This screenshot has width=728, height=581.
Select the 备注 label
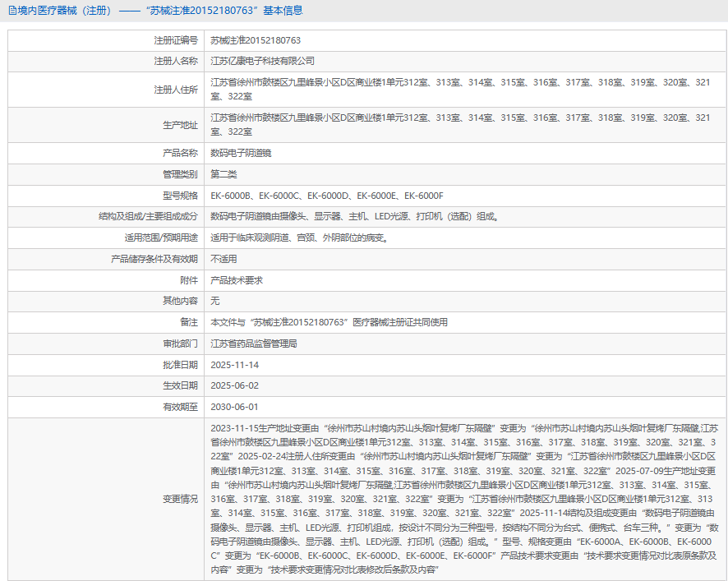tap(189, 322)
